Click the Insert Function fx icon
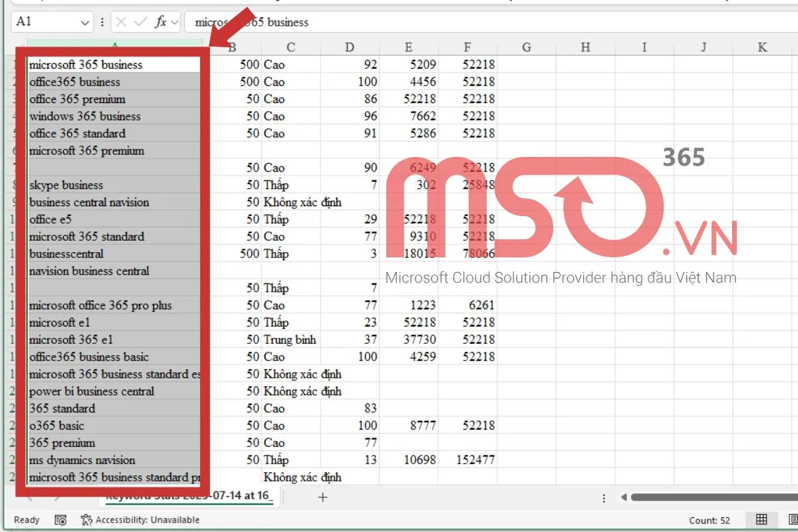 coord(160,22)
